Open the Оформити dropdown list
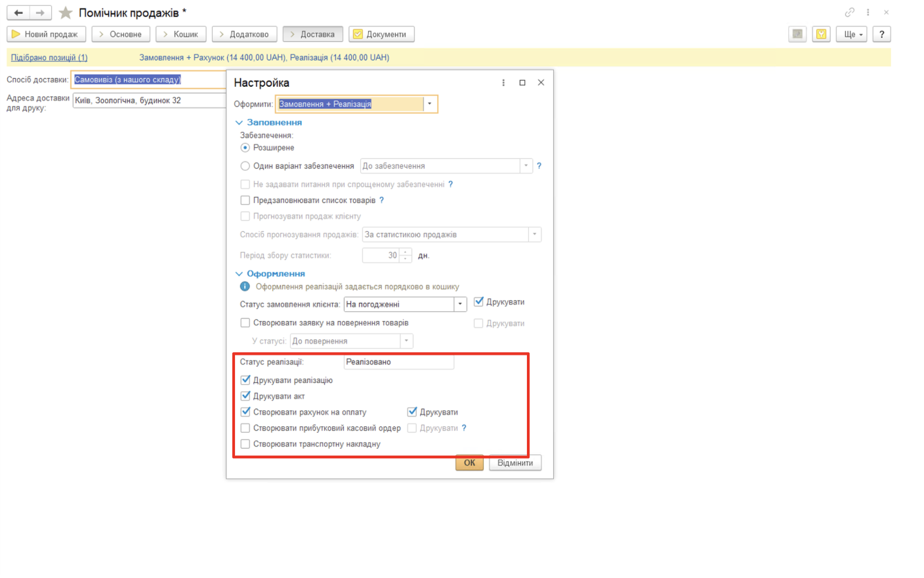This screenshot has width=924, height=578. click(x=430, y=104)
